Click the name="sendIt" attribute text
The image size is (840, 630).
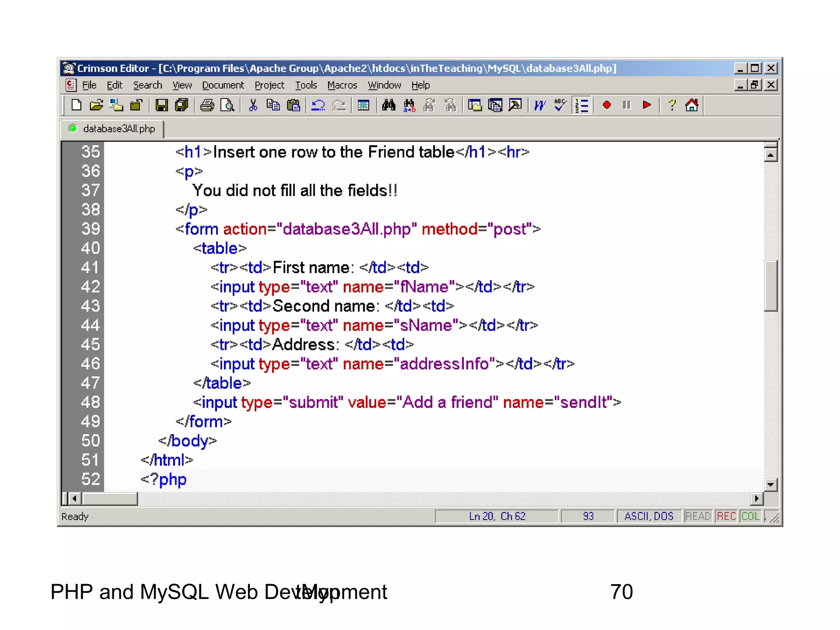click(x=558, y=402)
